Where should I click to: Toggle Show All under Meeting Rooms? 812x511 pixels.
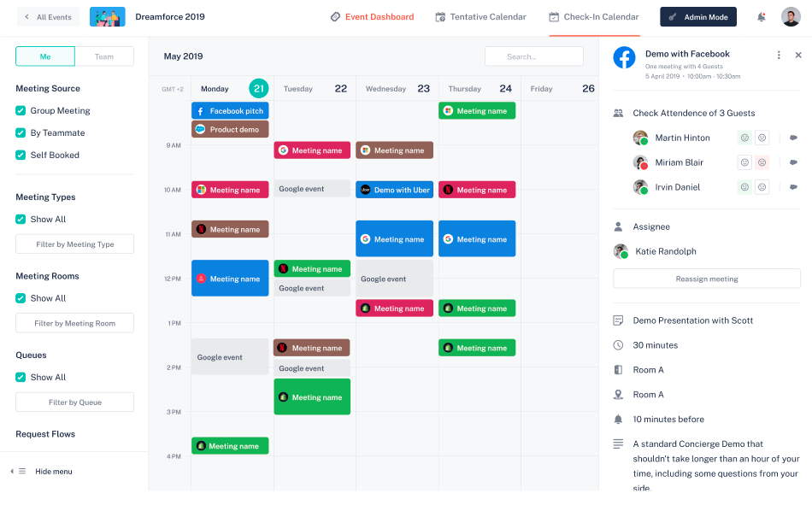21,298
